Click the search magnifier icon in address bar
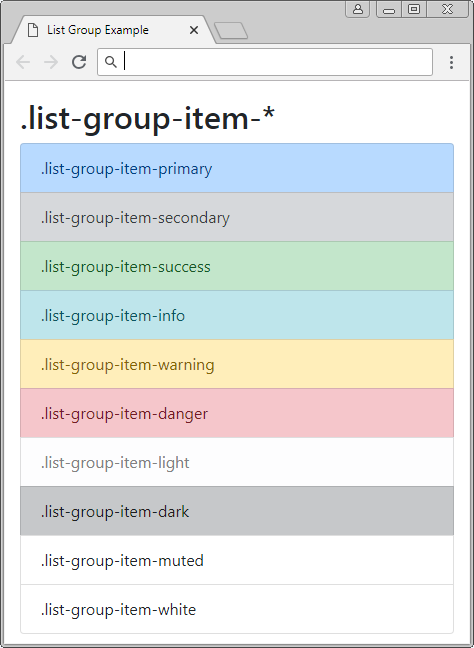The height and width of the screenshot is (648, 474). pos(110,62)
